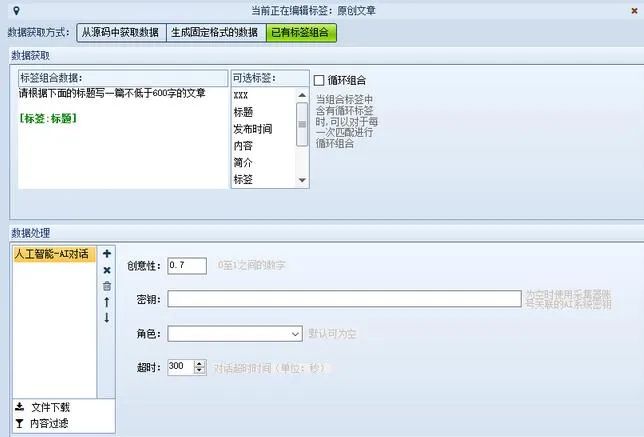
Task: Move the step down with down arrow
Action: [107, 318]
